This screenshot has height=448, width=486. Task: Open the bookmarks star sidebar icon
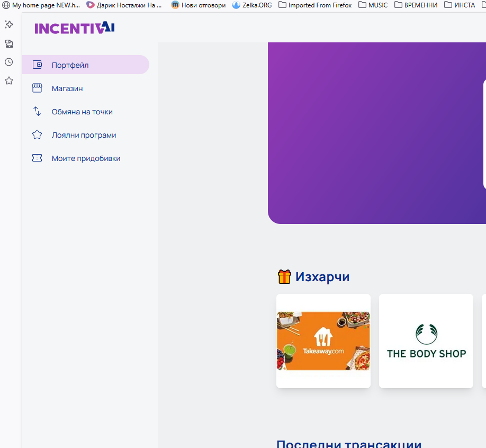click(9, 81)
